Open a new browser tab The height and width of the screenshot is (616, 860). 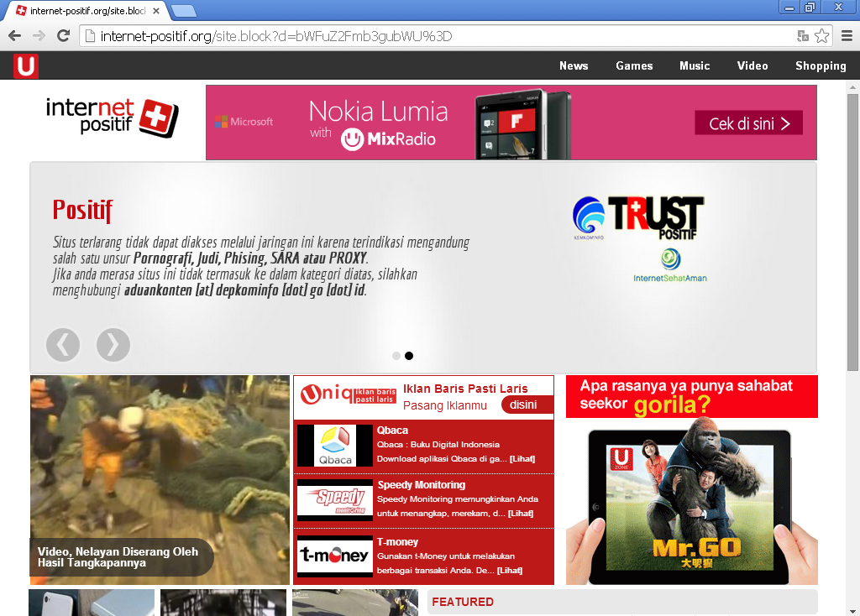point(183,10)
